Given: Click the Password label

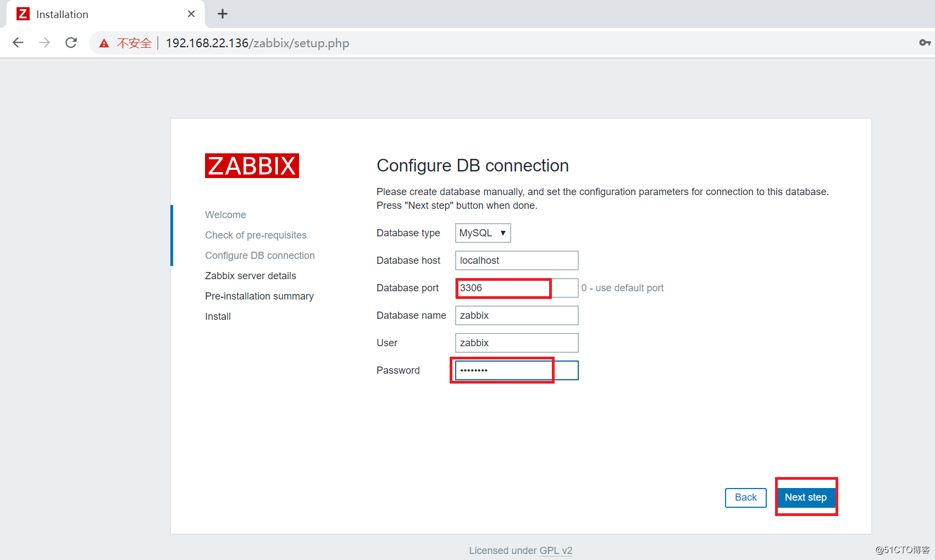Looking at the screenshot, I should click(398, 370).
